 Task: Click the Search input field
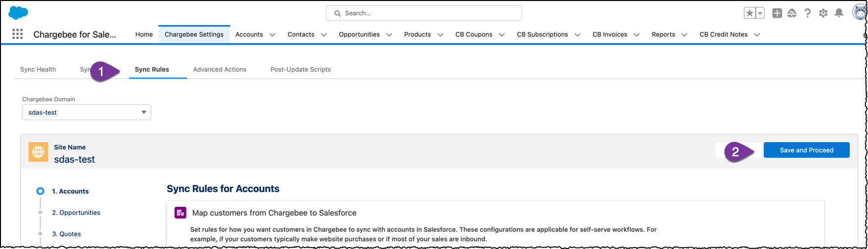(424, 13)
